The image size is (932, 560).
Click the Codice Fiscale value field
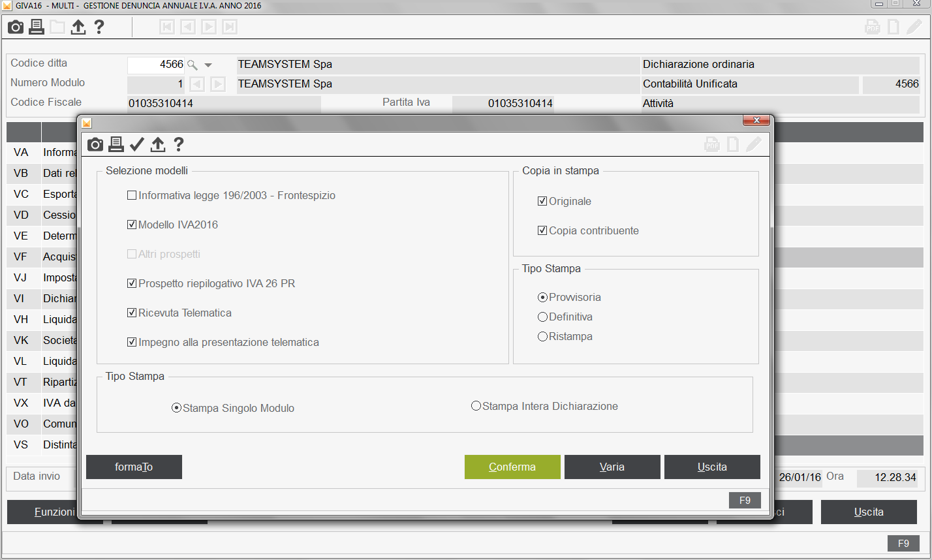click(224, 103)
